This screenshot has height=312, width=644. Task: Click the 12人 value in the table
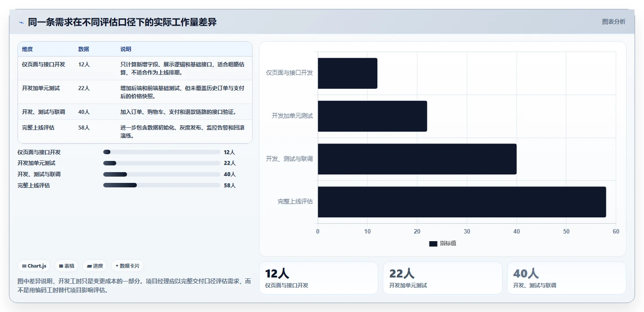[x=84, y=65]
